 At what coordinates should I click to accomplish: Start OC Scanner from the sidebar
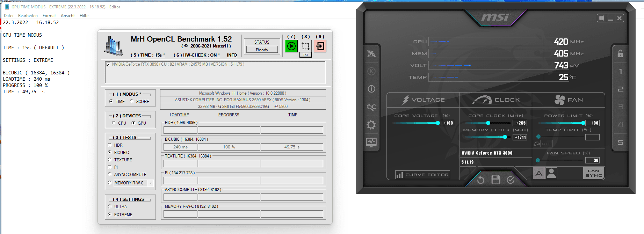(x=371, y=107)
